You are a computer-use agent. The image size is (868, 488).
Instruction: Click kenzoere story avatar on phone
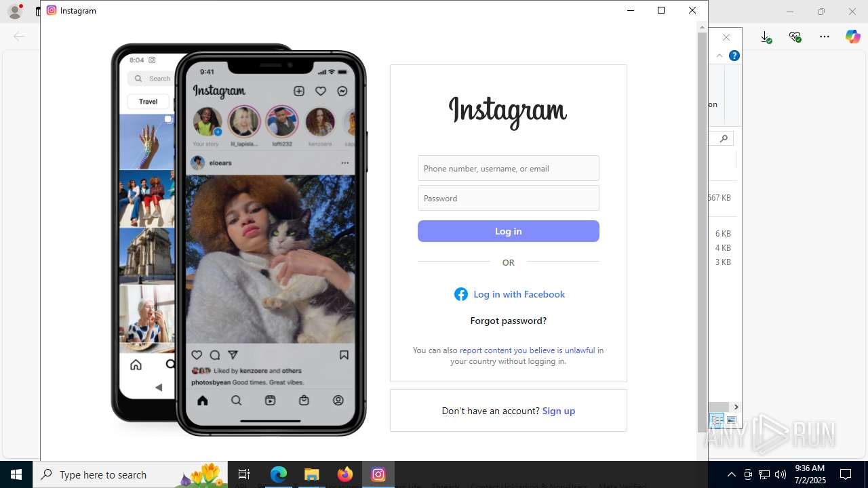click(x=319, y=122)
